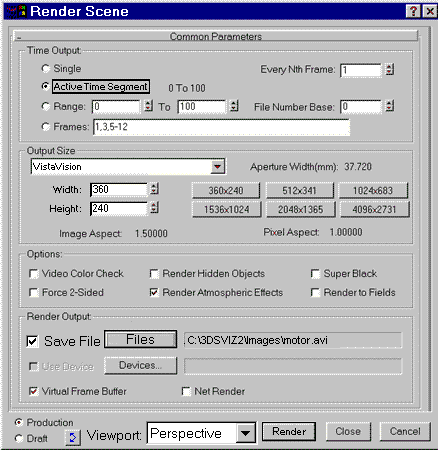Select the Single frame radio button
The height and width of the screenshot is (450, 438).
tap(46, 68)
